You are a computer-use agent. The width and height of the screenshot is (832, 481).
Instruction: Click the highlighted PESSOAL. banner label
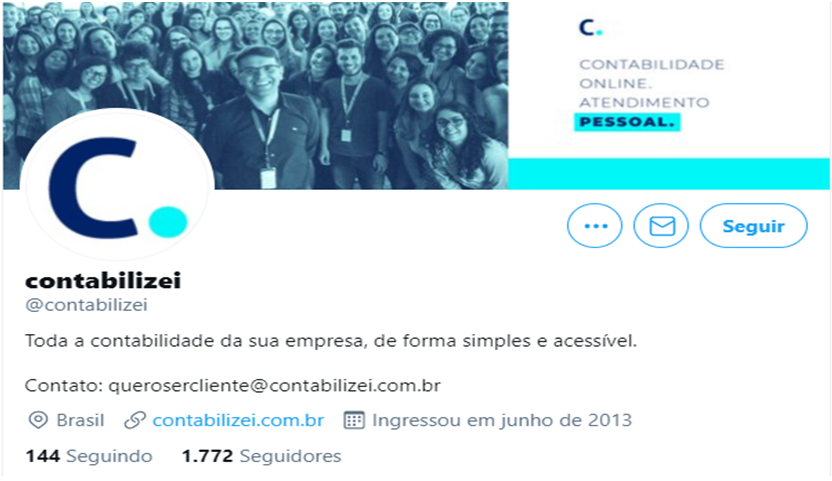coord(627,122)
